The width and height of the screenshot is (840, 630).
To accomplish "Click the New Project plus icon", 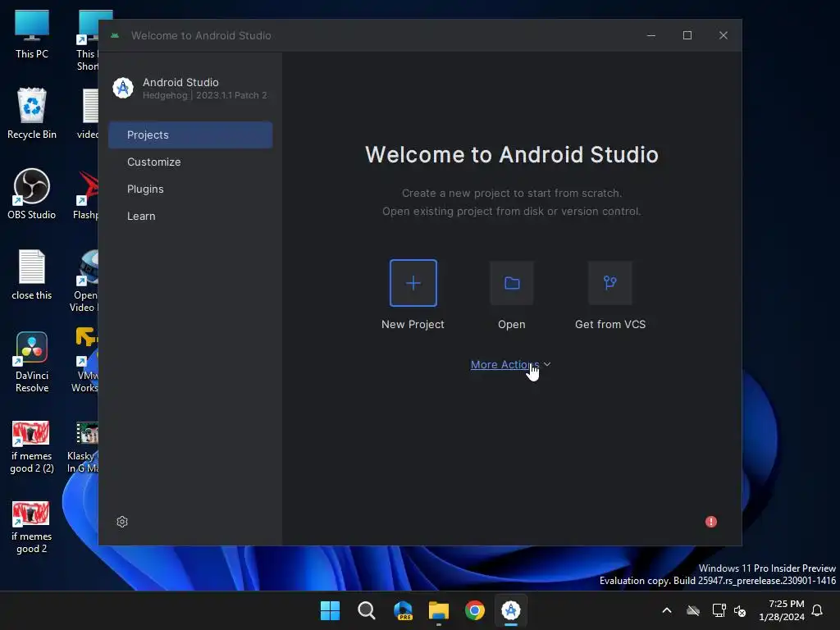I will (x=413, y=283).
